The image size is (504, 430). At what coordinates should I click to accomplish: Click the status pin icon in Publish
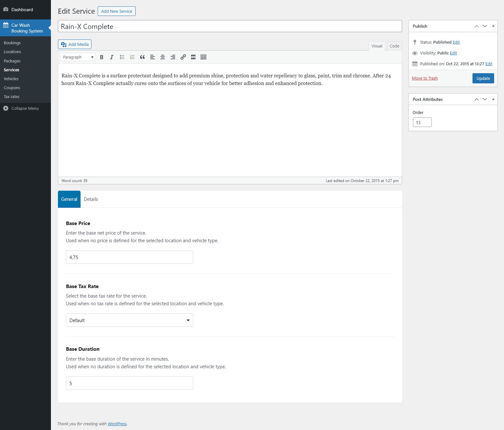pyautogui.click(x=415, y=42)
